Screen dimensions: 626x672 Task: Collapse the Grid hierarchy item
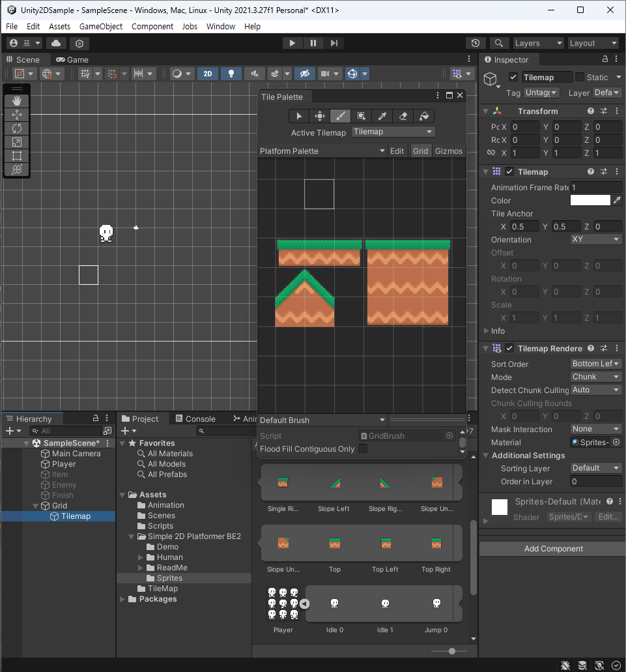pos(36,506)
